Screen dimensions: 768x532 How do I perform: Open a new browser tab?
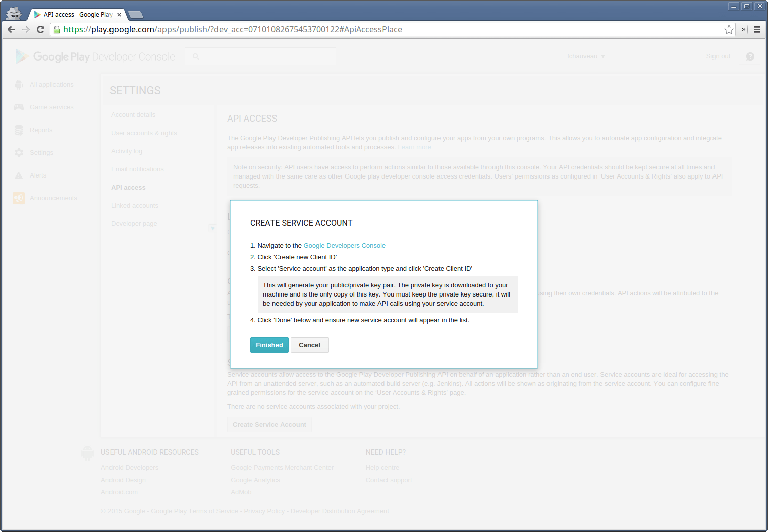(x=136, y=15)
